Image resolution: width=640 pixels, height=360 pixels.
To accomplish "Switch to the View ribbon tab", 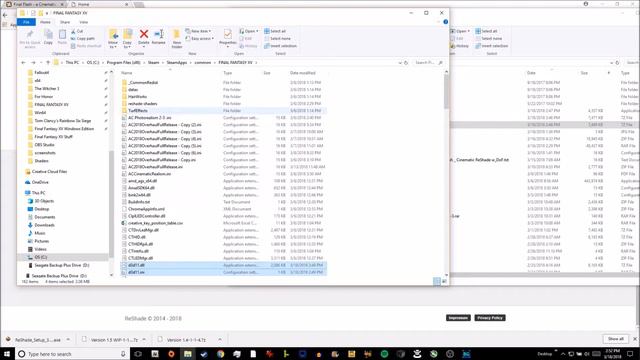I will tap(83, 22).
